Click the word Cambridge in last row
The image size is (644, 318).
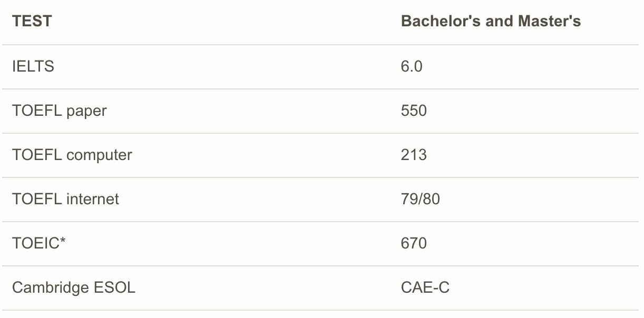click(51, 287)
